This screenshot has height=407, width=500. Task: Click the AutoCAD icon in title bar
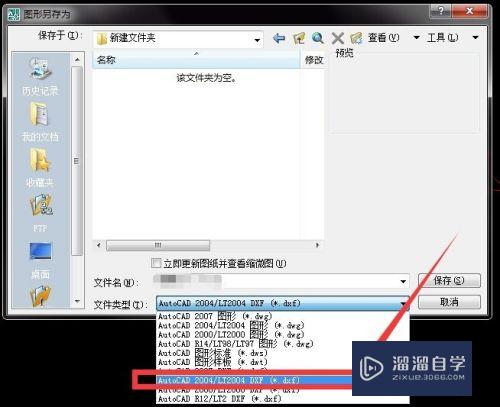(14, 14)
